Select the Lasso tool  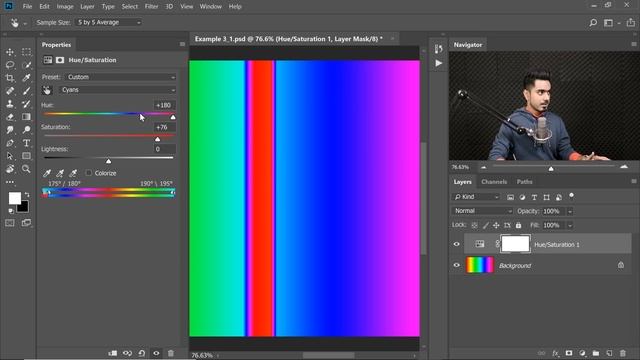click(10, 65)
